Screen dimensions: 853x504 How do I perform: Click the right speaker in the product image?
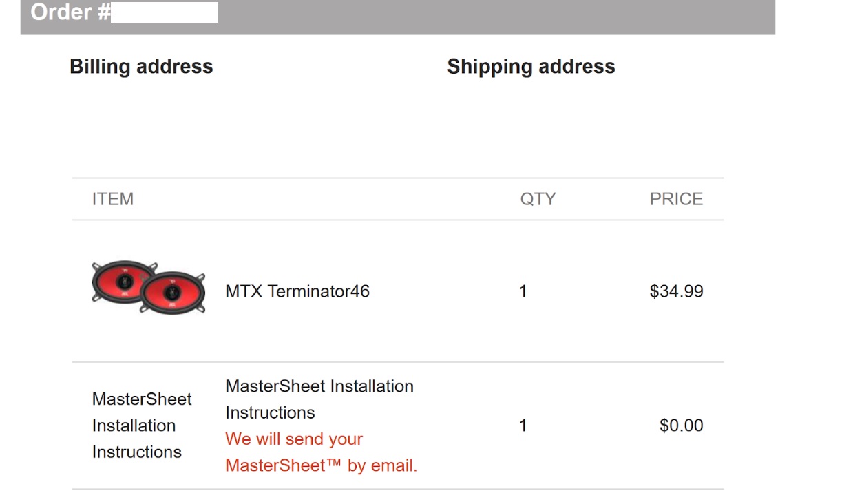click(x=173, y=293)
